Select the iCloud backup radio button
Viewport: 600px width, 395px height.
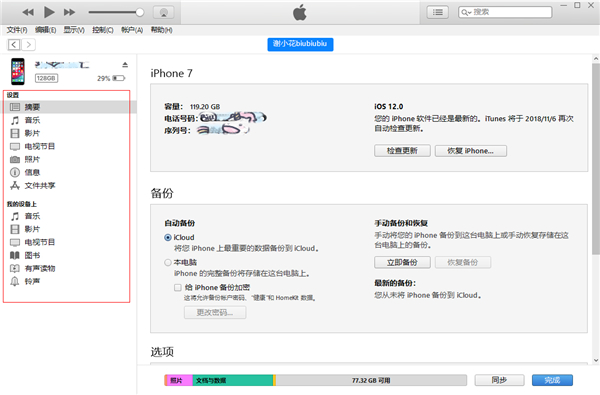click(x=168, y=237)
